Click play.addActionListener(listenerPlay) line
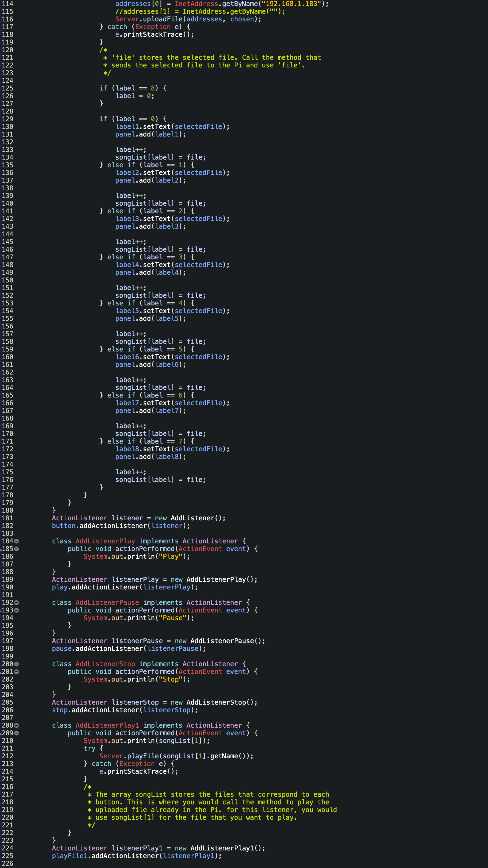 [x=125, y=587]
